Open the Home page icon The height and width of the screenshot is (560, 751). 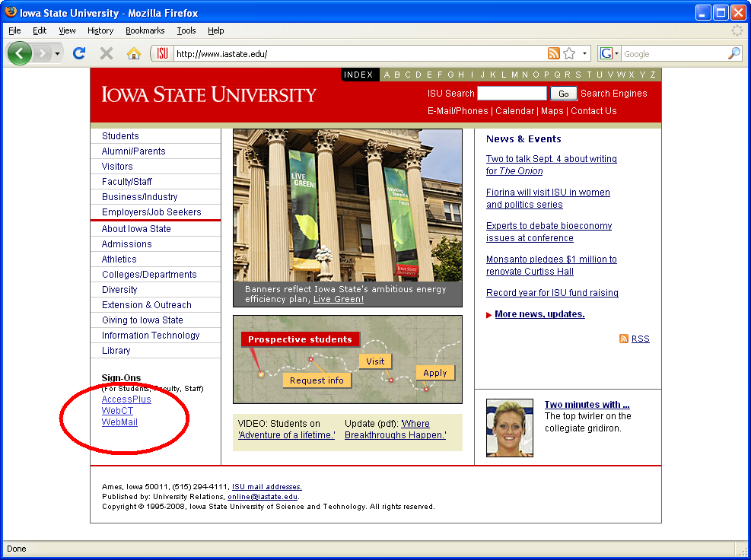134,53
